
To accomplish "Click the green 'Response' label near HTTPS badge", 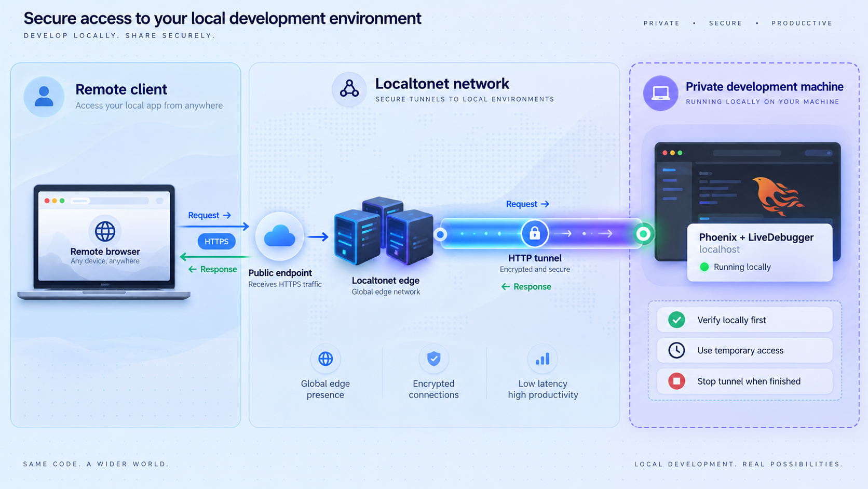I will pos(212,269).
